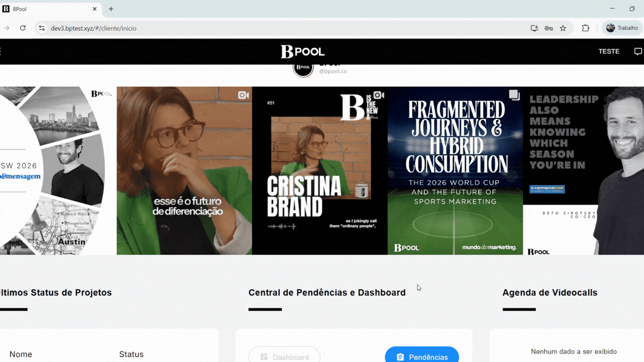The height and width of the screenshot is (362, 644).
Task: Close the BPool browser tab
Action: 94,8
